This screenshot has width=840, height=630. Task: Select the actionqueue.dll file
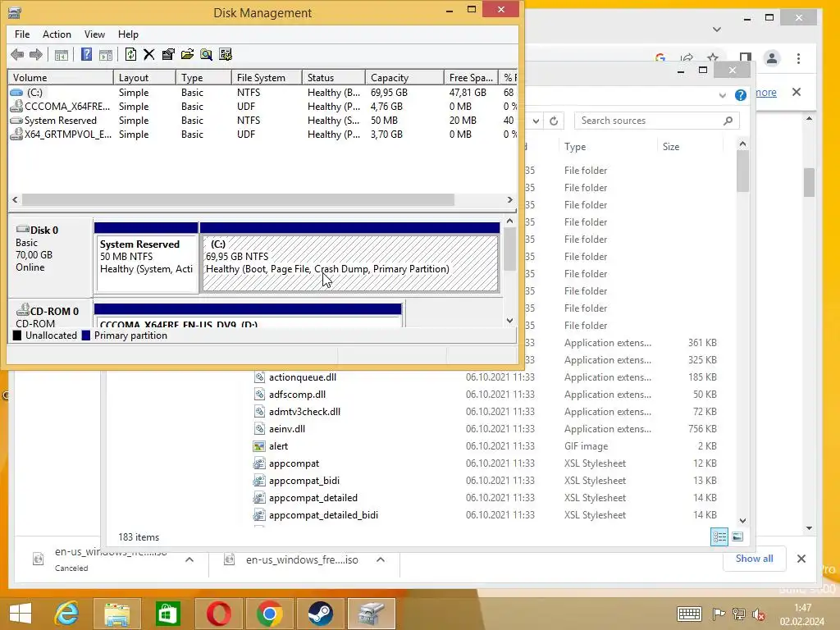pyautogui.click(x=303, y=377)
